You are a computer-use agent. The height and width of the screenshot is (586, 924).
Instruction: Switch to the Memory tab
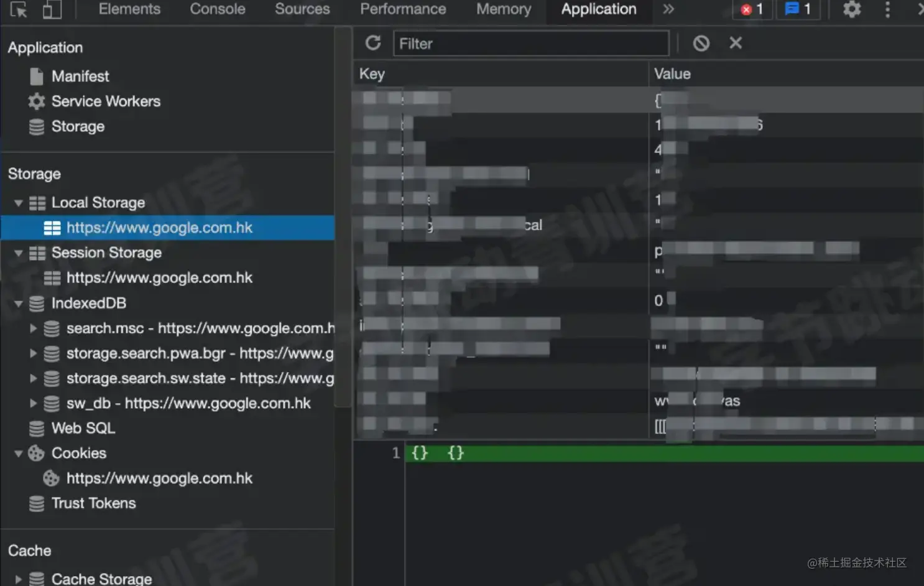coord(504,9)
